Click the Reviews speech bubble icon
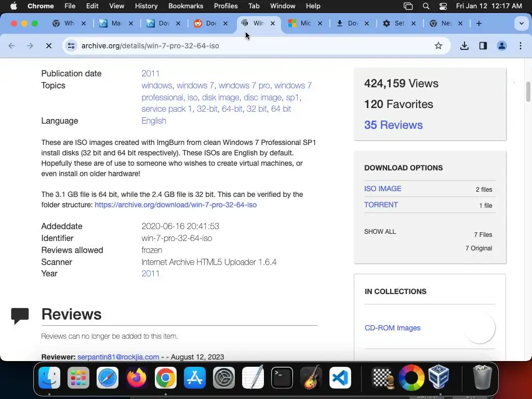Image resolution: width=532 pixels, height=399 pixels. pyautogui.click(x=20, y=316)
